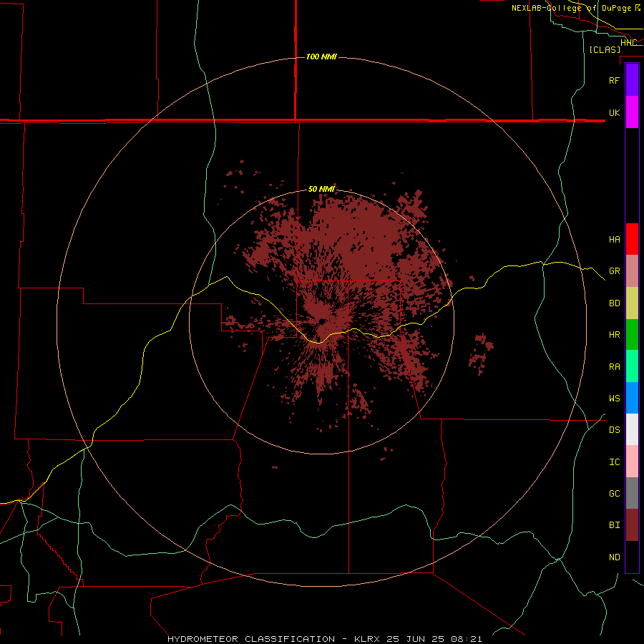
Task: Click the RF legend label
Action: pyautogui.click(x=615, y=80)
